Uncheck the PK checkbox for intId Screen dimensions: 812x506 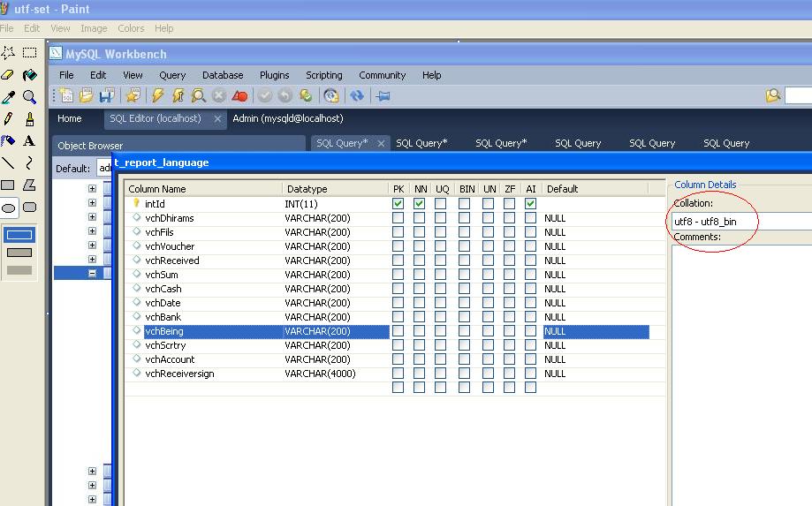click(398, 204)
